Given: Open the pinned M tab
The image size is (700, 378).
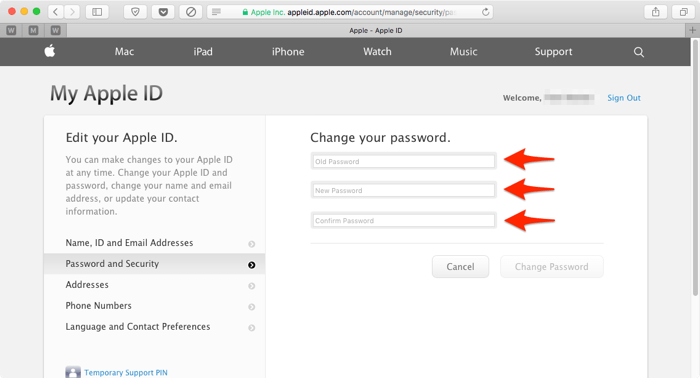Looking at the screenshot, I should pos(33,30).
